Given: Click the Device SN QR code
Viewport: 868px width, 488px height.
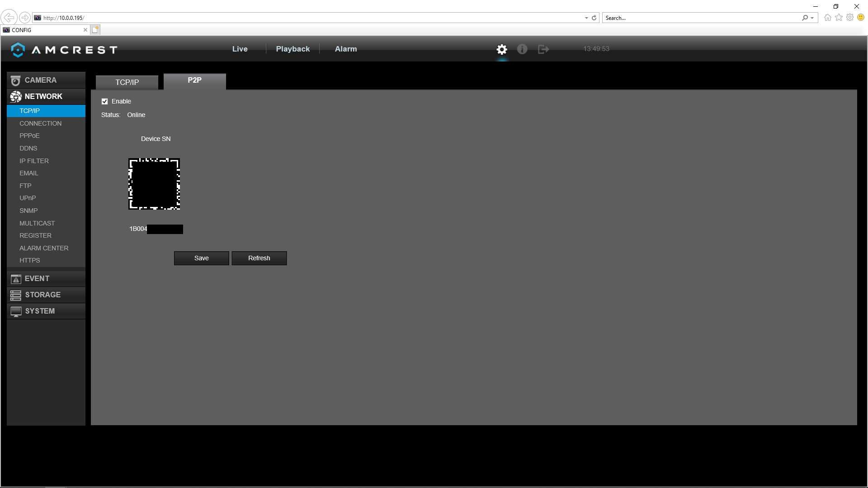Looking at the screenshot, I should tap(154, 184).
